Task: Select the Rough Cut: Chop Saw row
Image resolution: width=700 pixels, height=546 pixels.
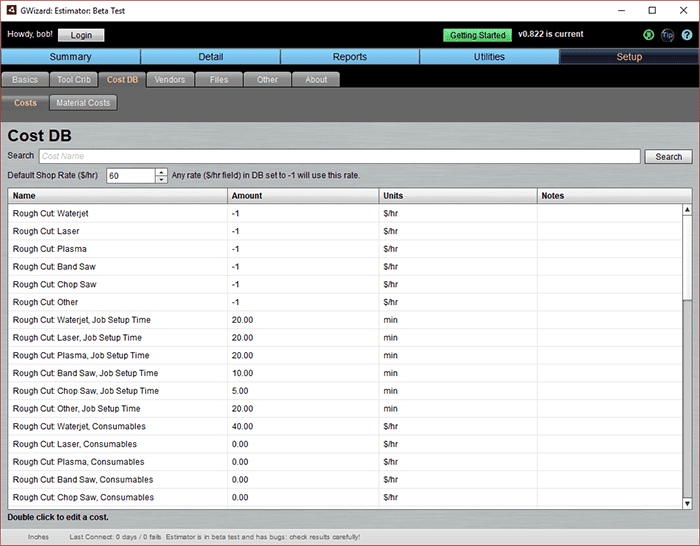Action: 345,284
